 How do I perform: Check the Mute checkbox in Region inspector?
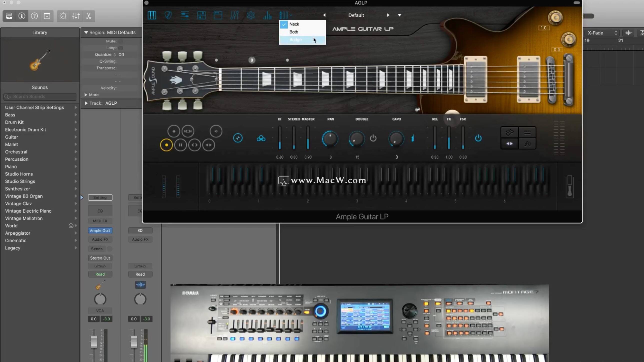tap(121, 41)
